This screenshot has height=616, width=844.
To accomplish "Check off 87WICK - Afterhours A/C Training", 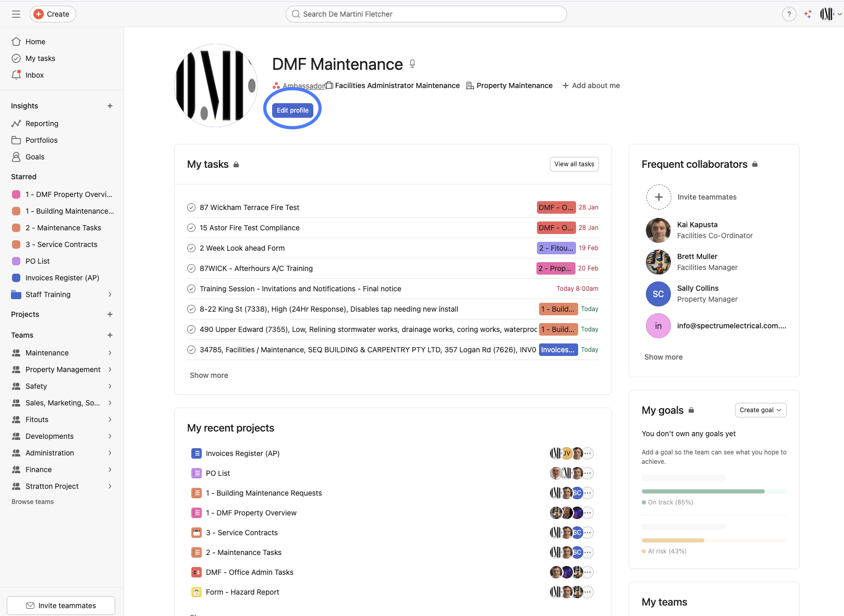I will point(191,268).
